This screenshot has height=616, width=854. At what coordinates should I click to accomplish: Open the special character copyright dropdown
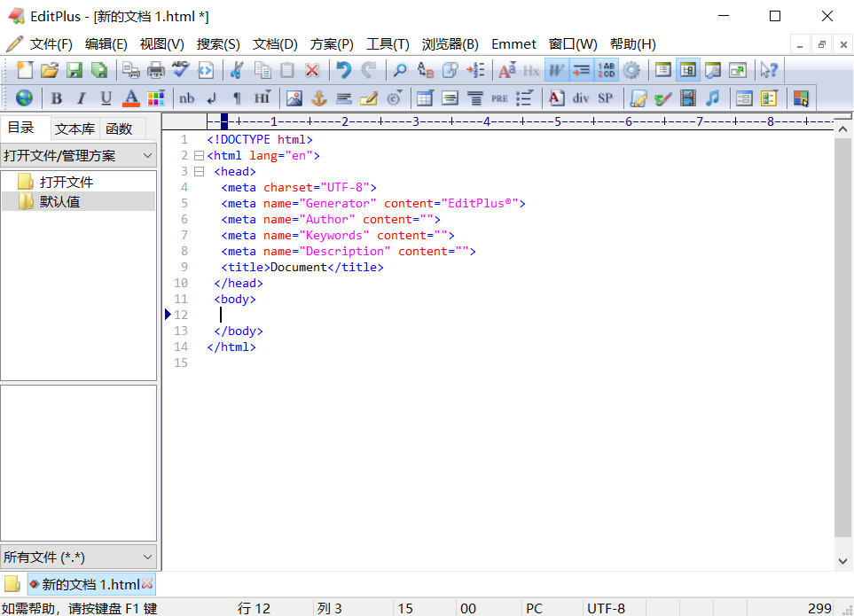click(x=395, y=98)
